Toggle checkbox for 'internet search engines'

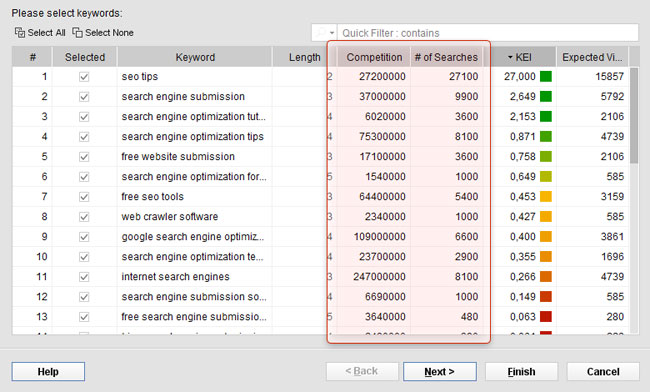[84, 277]
